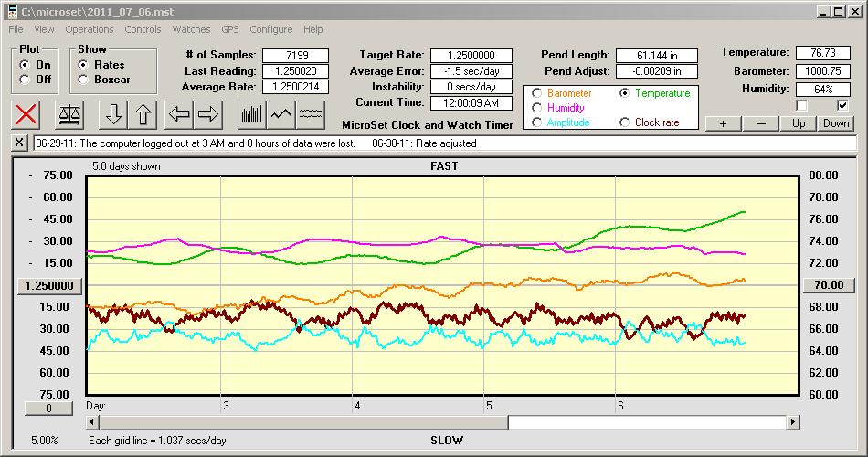Click the # of Samples field
868x457 pixels.
pyautogui.click(x=296, y=56)
